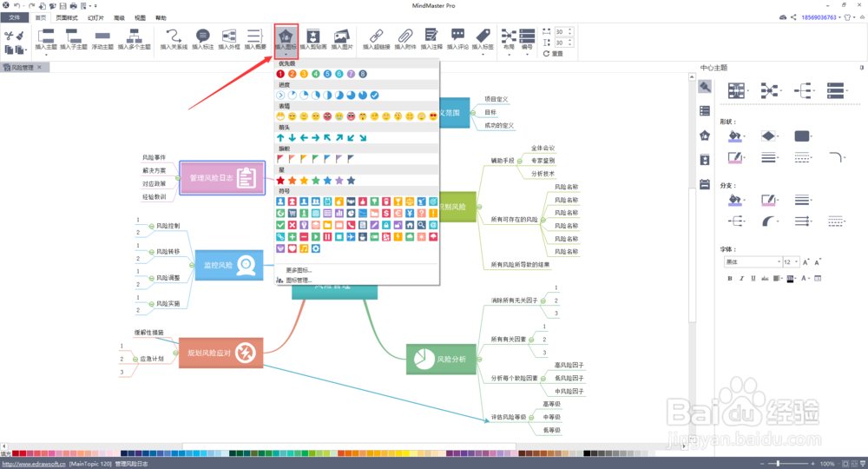The width and height of the screenshot is (868, 469).
Task: Open Insert Clipart (插入剪贴画)
Action: pos(313,40)
